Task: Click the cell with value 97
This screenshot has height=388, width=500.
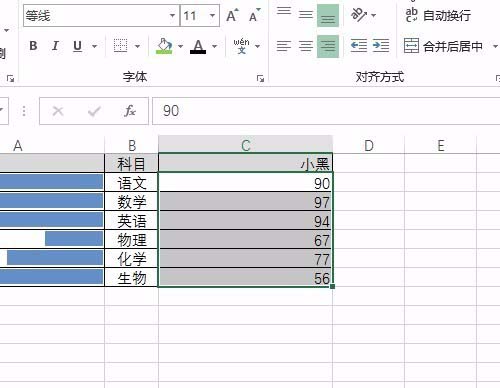Action: click(x=246, y=202)
